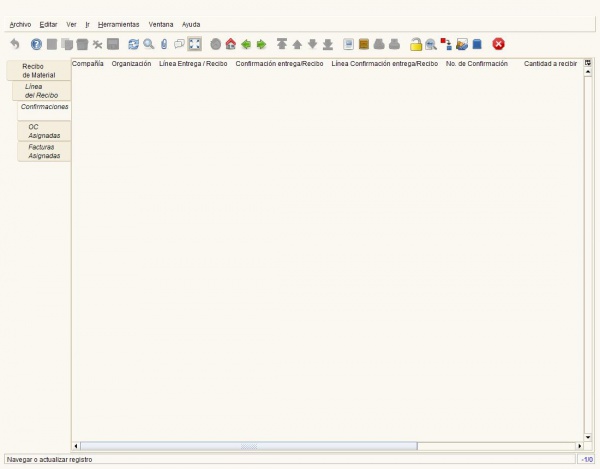
Task: Click the red exit window icon
Action: click(x=498, y=44)
